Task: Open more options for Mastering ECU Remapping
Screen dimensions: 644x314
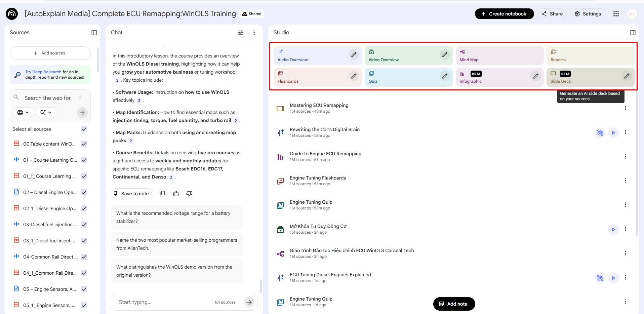Action: click(x=625, y=108)
